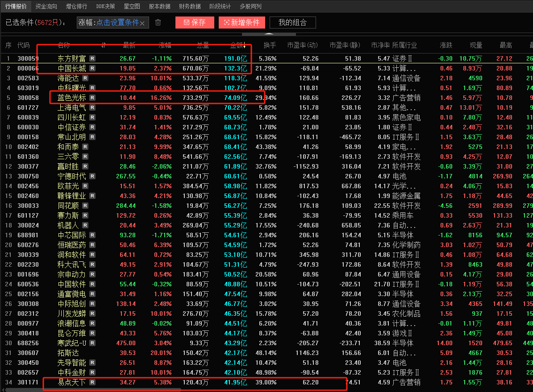533x392 pixels.
Task: Click the R badge next to 赣锋锂业
Action: (x=92, y=196)
